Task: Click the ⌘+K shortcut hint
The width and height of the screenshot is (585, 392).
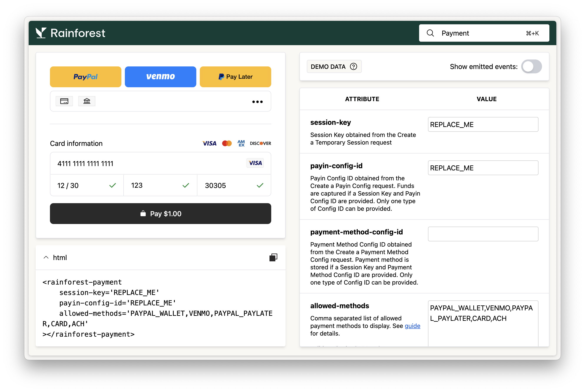Action: coord(532,33)
